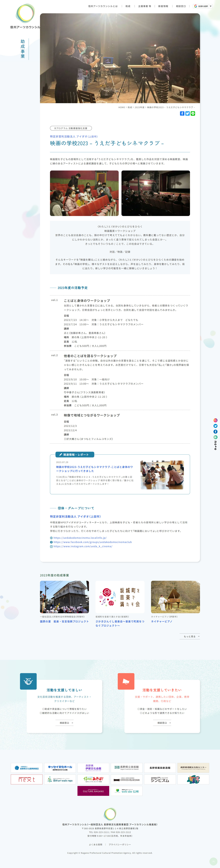The width and height of the screenshot is (220, 868).
Task: Click 相談窓口 under 活動を支援してほしい
Action: pyautogui.click(x=64, y=723)
